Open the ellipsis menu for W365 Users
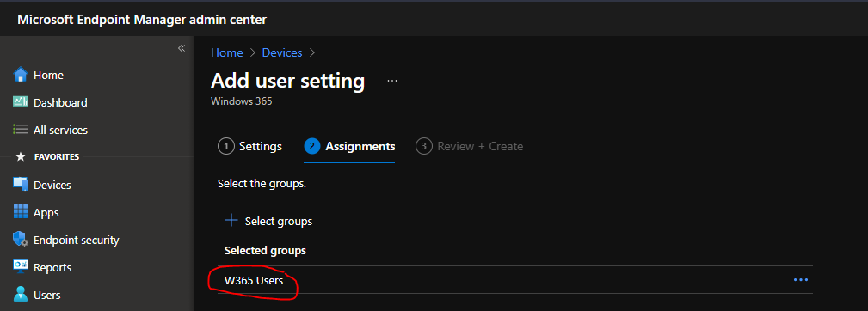The height and width of the screenshot is (311, 868). coord(801,280)
